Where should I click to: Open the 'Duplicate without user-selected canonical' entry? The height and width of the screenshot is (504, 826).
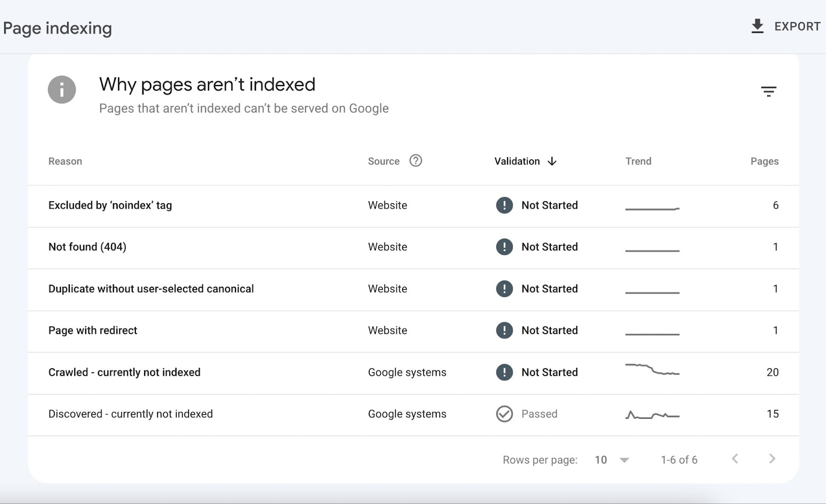[151, 289]
